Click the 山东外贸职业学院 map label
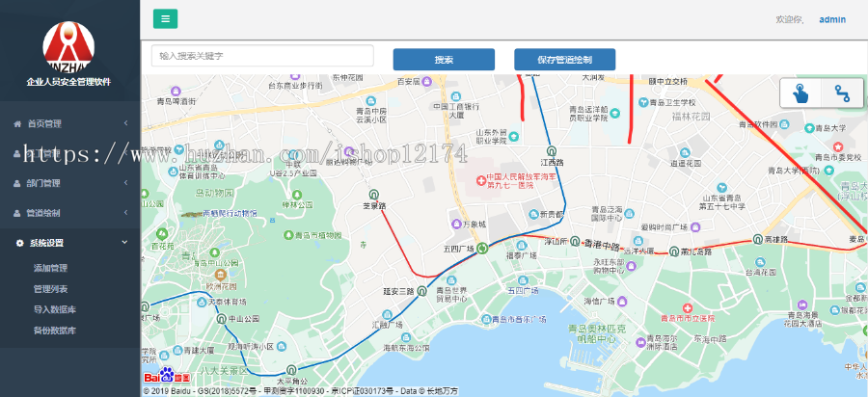The width and height of the screenshot is (868, 397). click(492, 137)
